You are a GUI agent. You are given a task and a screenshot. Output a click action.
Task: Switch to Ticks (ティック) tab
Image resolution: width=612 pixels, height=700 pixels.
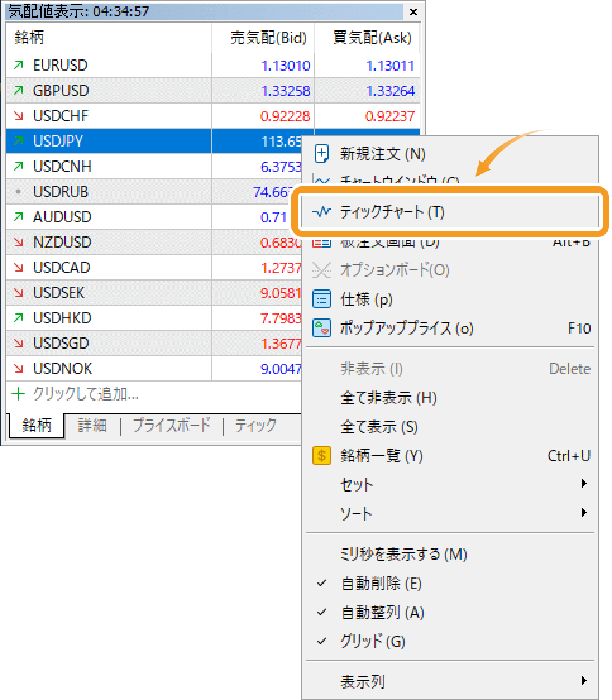click(256, 425)
